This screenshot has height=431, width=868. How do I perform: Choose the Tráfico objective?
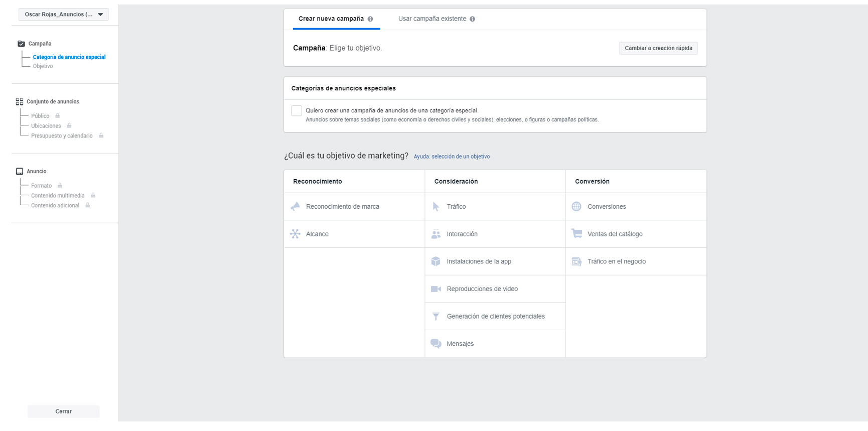click(495, 207)
